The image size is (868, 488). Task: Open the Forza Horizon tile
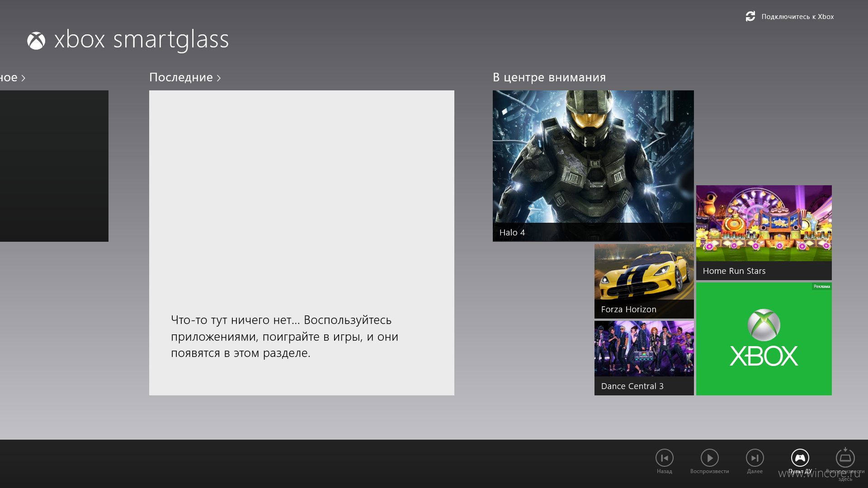pyautogui.click(x=644, y=281)
